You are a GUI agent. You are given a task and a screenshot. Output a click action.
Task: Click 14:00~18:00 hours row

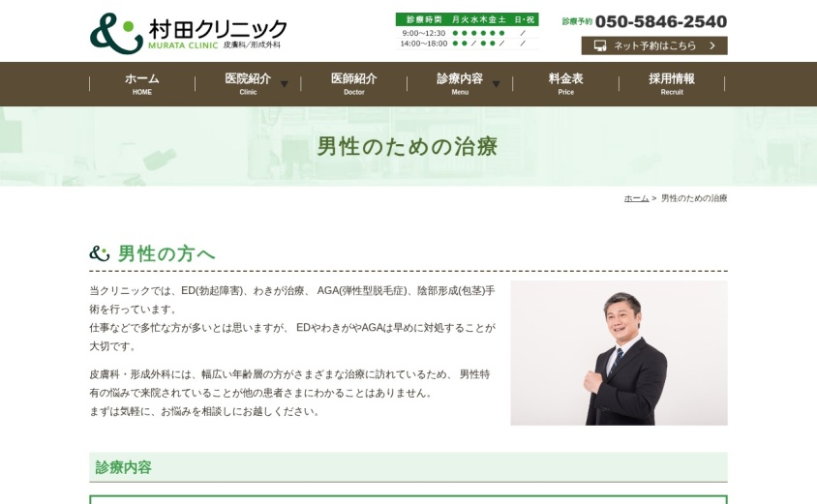click(x=467, y=44)
